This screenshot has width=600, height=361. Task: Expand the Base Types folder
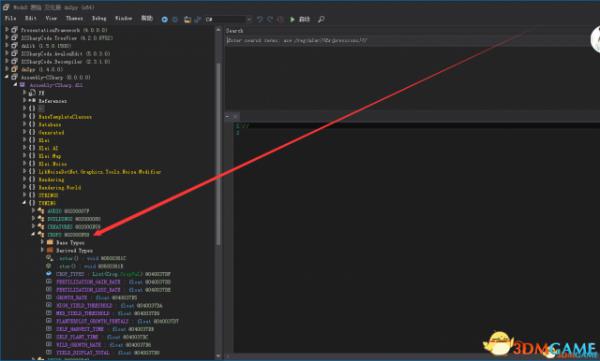click(42, 242)
